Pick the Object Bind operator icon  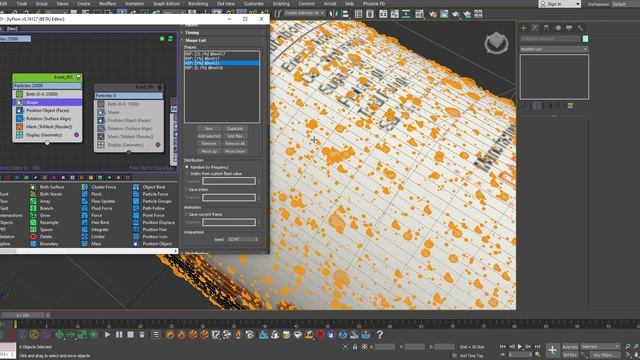[x=136, y=187]
